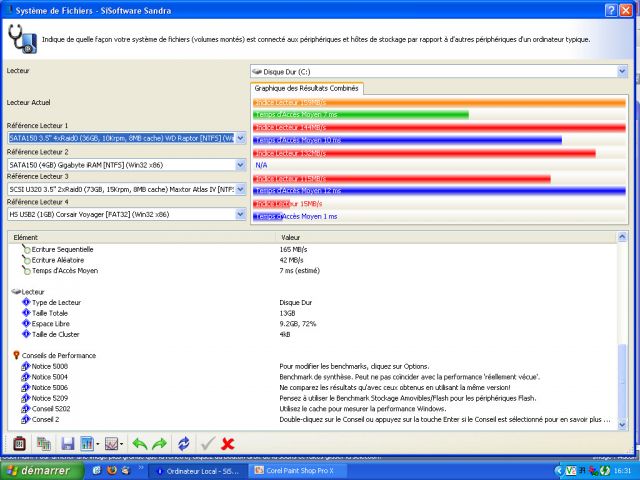Click the floppy disk save icon
Viewport: 640px width, 480px height.
[67, 443]
